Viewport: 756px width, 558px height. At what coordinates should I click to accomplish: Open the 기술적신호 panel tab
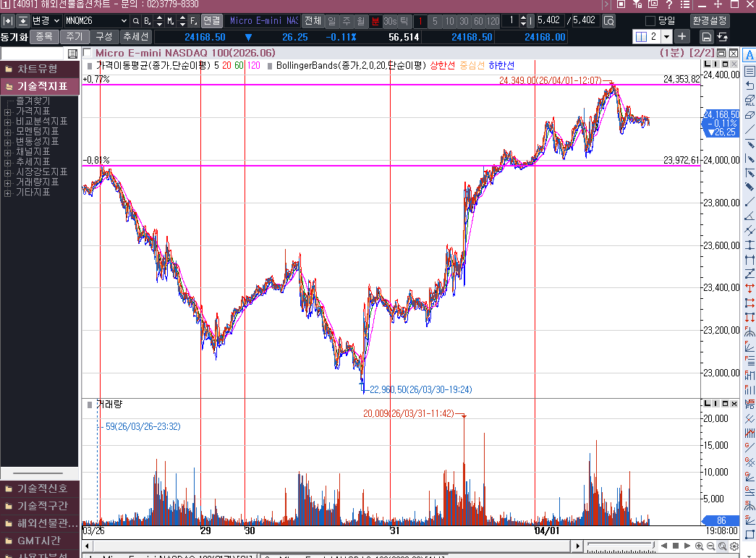pyautogui.click(x=40, y=489)
